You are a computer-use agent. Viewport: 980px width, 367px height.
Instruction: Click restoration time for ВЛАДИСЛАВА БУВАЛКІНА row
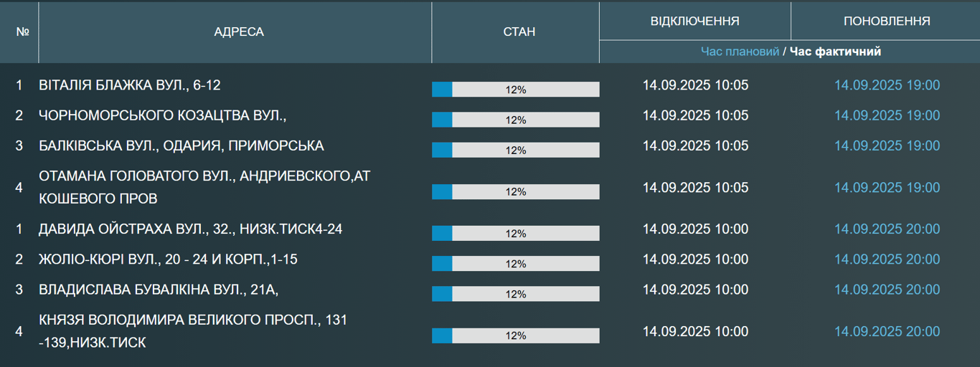tap(887, 290)
